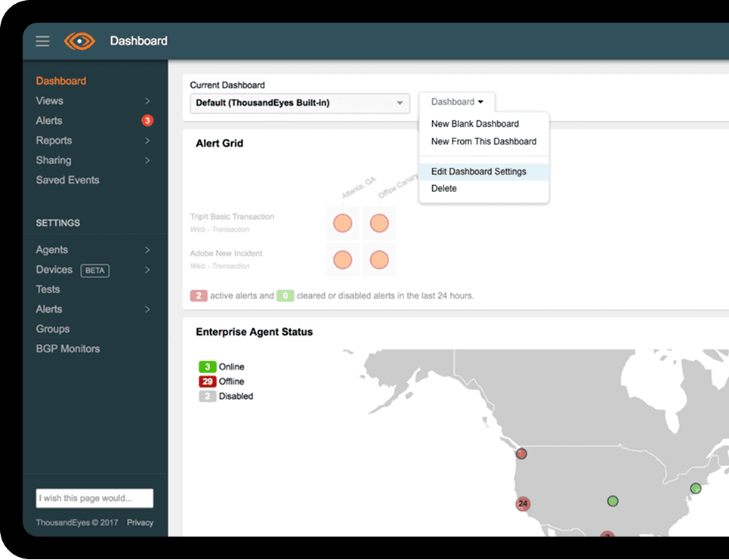Click TripIt Basic Transaction Office Canary alert circle

pyautogui.click(x=379, y=223)
